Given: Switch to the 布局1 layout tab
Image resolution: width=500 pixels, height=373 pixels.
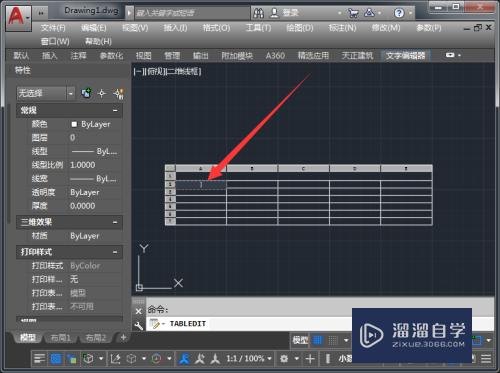Looking at the screenshot, I should tap(60, 338).
